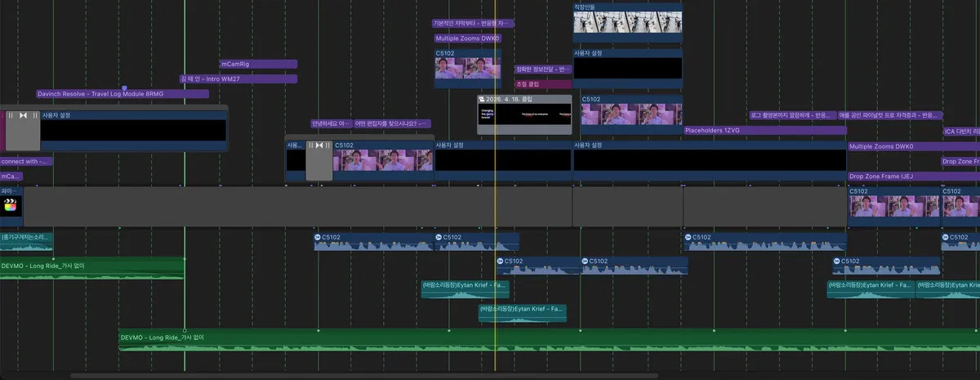Click the connect with title clip
The height and width of the screenshot is (380, 980).
point(26,161)
